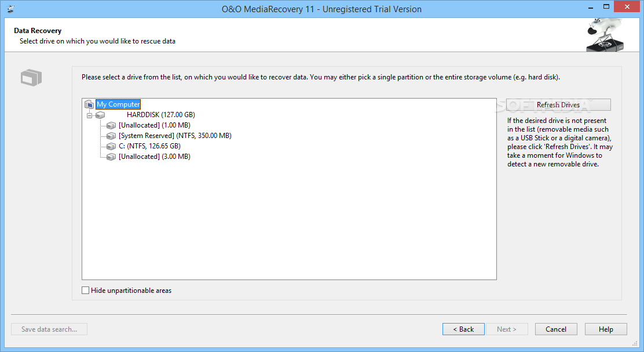The width and height of the screenshot is (644, 352).
Task: Click the Hide unpartitionable areas label
Action: 131,291
